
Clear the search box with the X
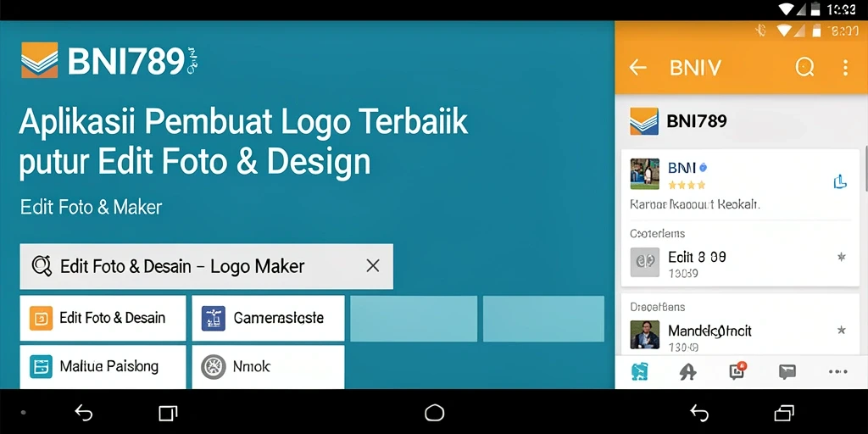tap(373, 265)
